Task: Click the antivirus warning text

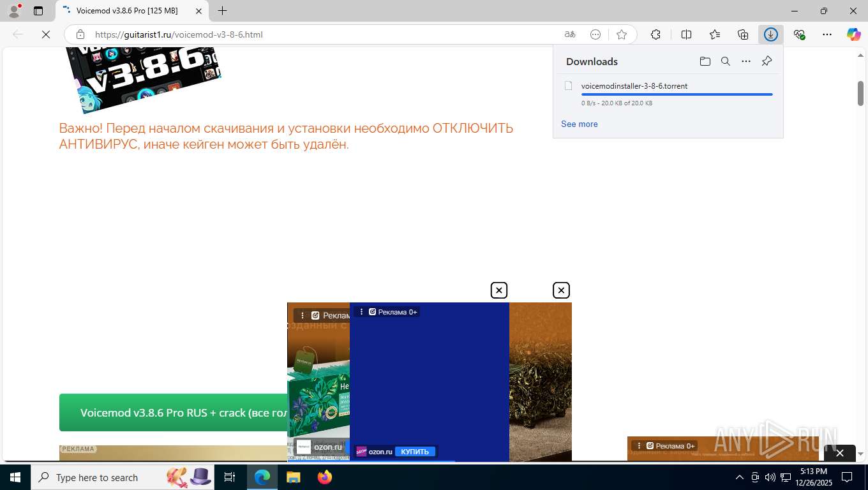Action: (286, 136)
